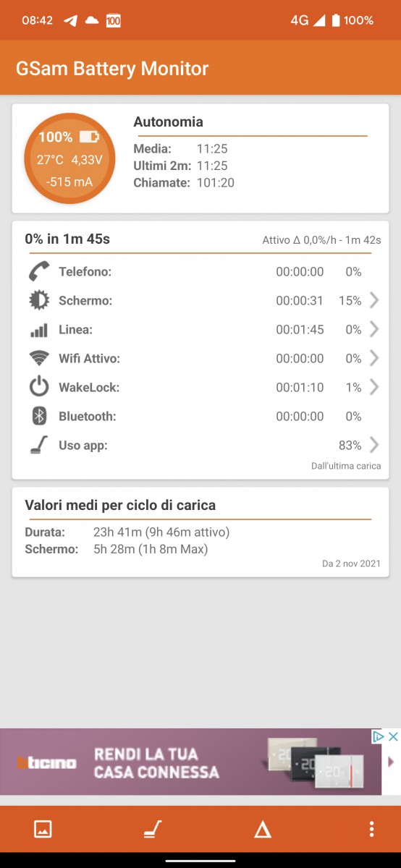Tap the orange battery status circle
Viewport: 401px width, 868px height.
[x=69, y=158]
